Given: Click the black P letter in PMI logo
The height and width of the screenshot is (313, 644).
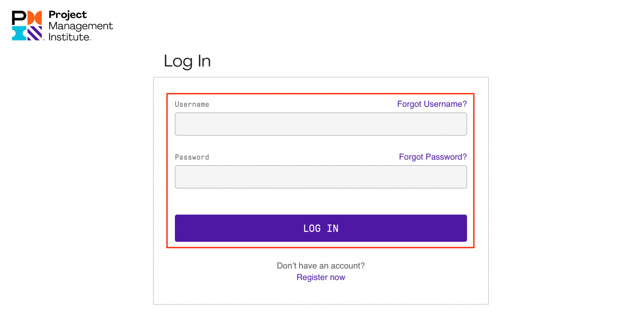Looking at the screenshot, I should tap(19, 18).
